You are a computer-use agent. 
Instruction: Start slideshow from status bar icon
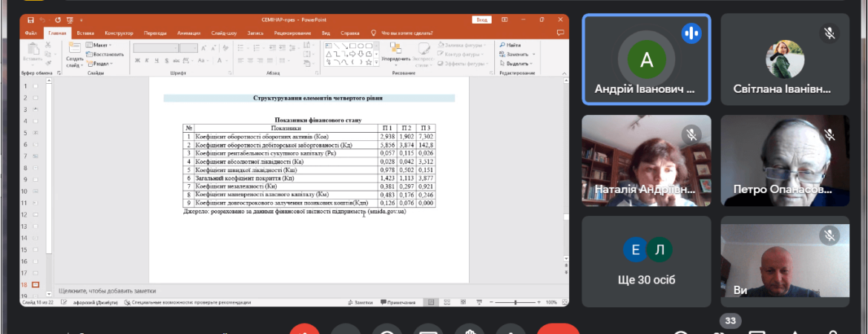479,302
